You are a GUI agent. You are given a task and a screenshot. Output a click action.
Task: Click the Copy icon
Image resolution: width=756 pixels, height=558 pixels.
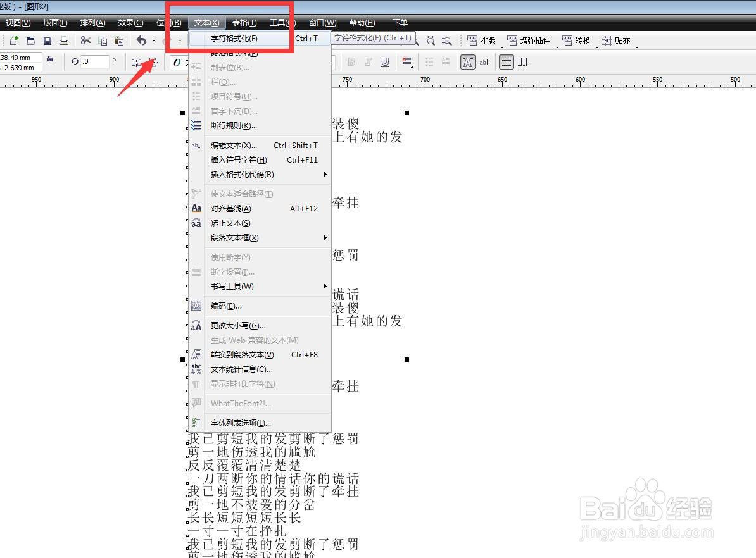click(x=102, y=41)
